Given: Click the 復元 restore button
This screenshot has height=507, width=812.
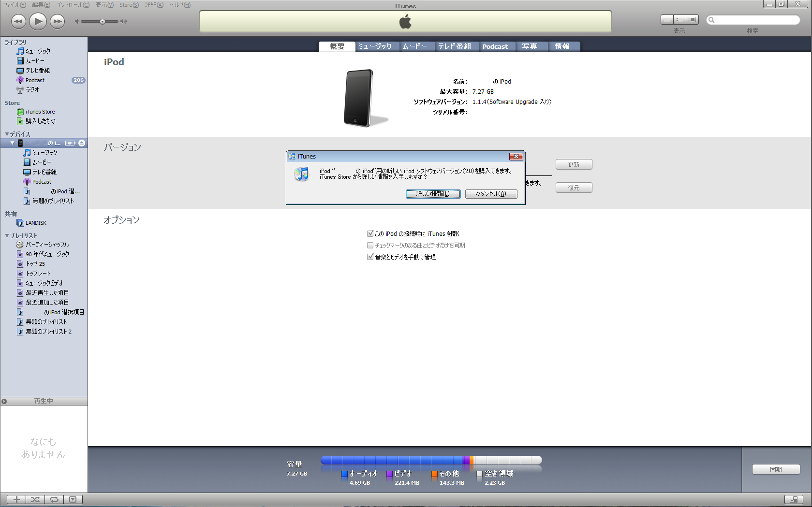Looking at the screenshot, I should click(x=574, y=188).
